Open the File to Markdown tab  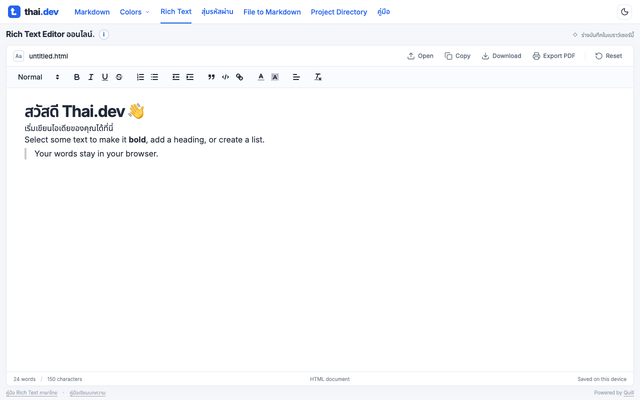click(272, 12)
